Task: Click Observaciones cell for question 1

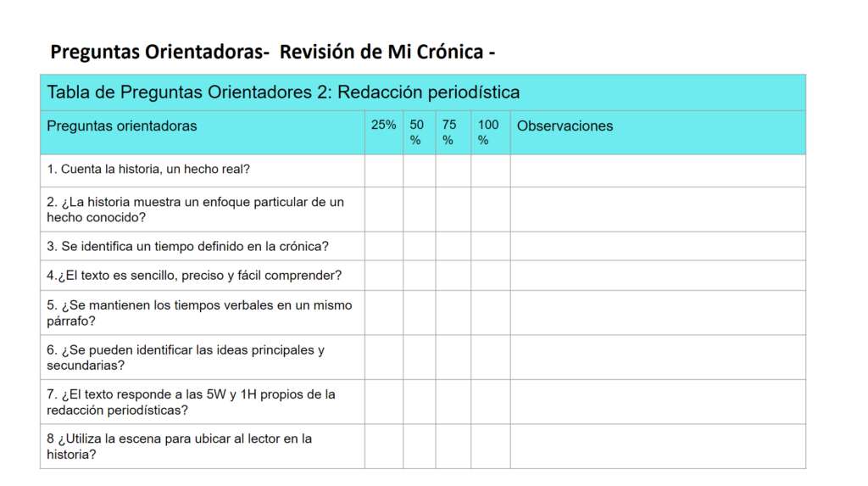Action: [x=658, y=170]
